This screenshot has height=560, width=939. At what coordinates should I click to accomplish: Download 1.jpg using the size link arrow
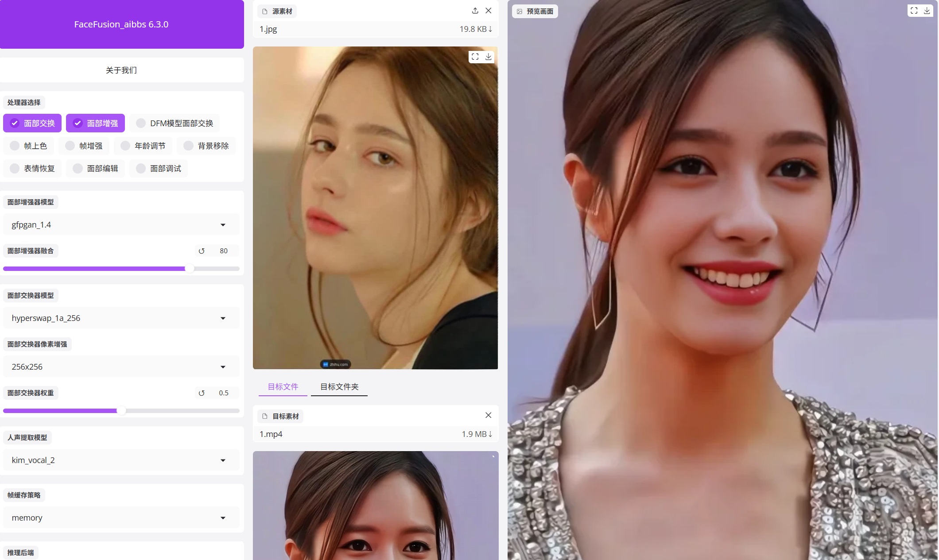coord(476,29)
